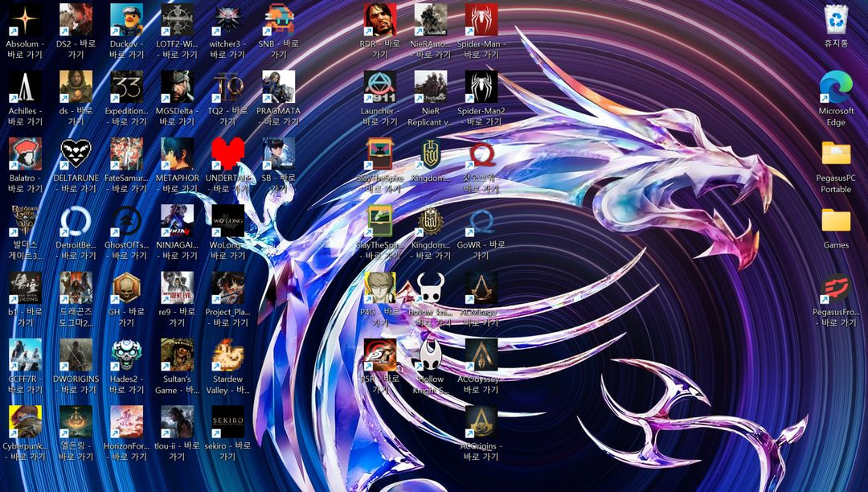Image resolution: width=868 pixels, height=492 pixels.
Task: Select the b1 Wukong shortcut
Action: point(25,288)
